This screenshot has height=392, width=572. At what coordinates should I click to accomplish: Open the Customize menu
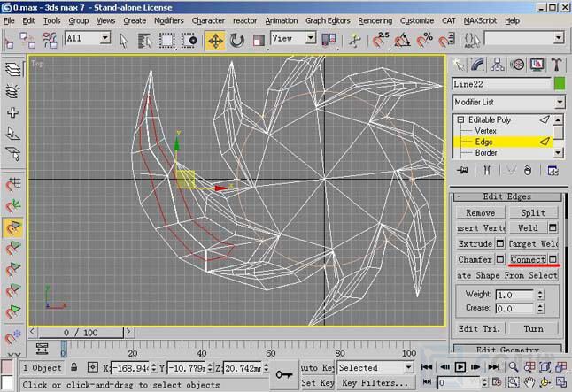(417, 20)
